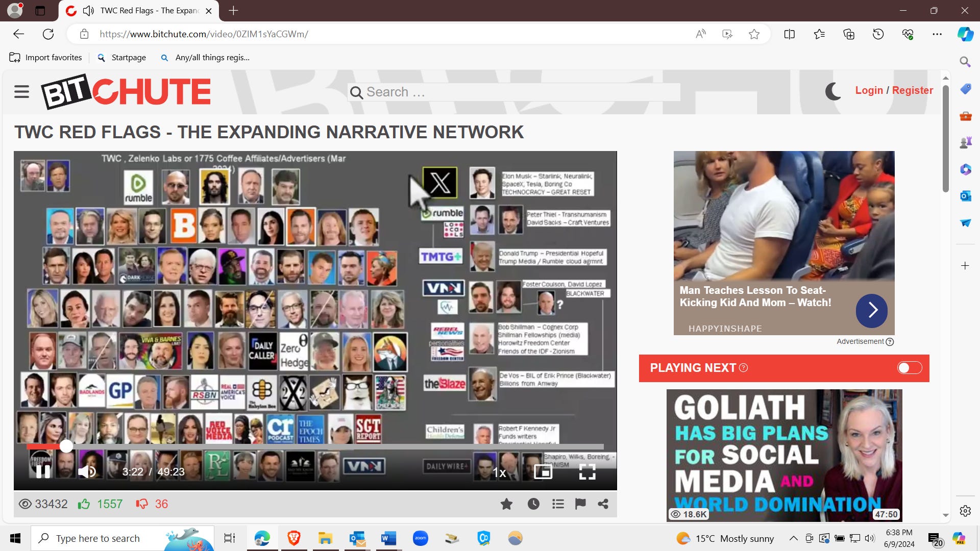Open Windows Start menu
980x551 pixels.
click(x=15, y=538)
